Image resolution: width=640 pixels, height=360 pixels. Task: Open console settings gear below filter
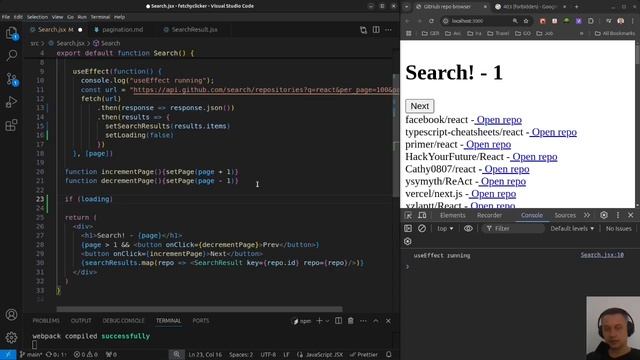(x=407, y=241)
